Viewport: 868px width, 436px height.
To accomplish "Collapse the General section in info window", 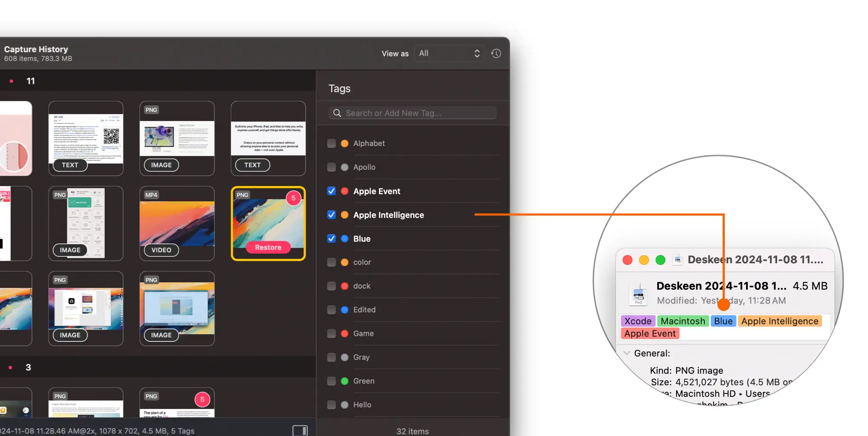I will (x=627, y=353).
